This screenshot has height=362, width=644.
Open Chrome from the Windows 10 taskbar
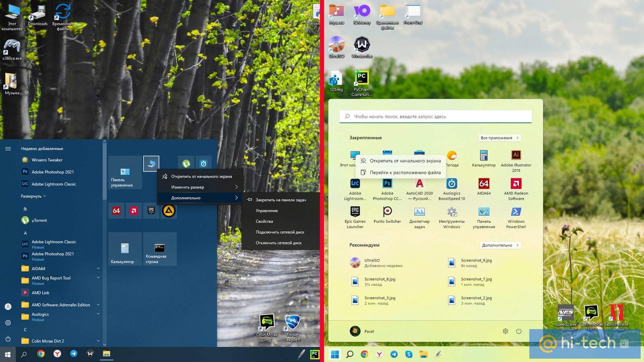coord(41,354)
